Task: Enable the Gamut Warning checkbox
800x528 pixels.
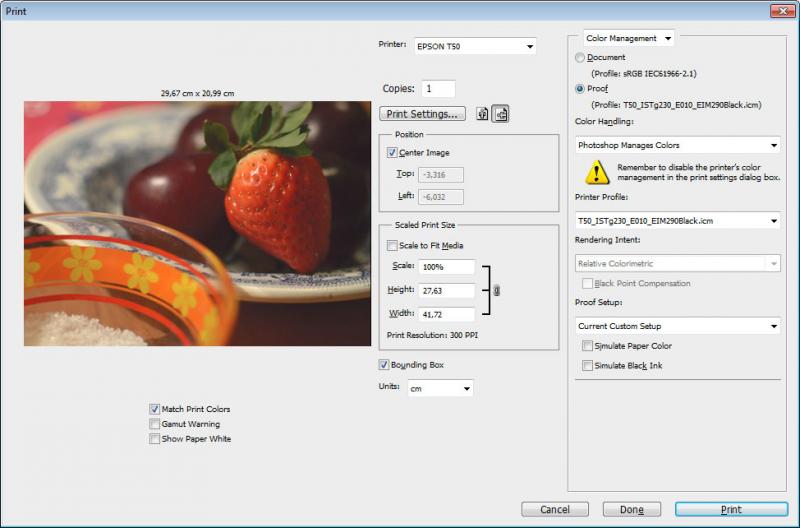Action: tap(154, 424)
